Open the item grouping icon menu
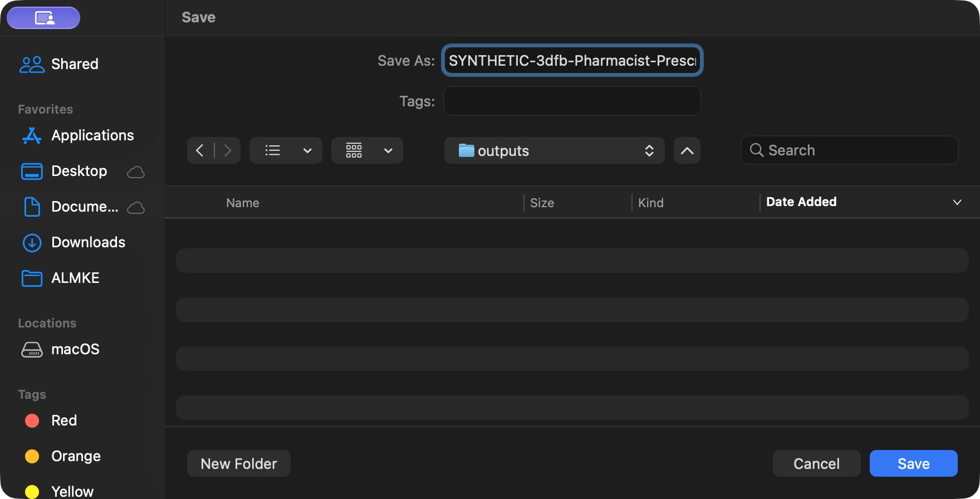Image resolution: width=980 pixels, height=499 pixels. [354, 150]
